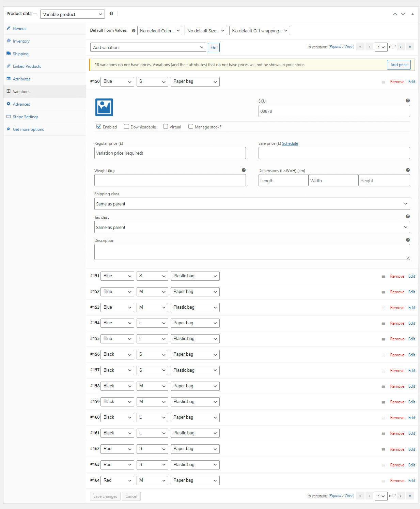Image resolution: width=420 pixels, height=509 pixels.
Task: Go to the next variations page, bottom
Action: 401,496
